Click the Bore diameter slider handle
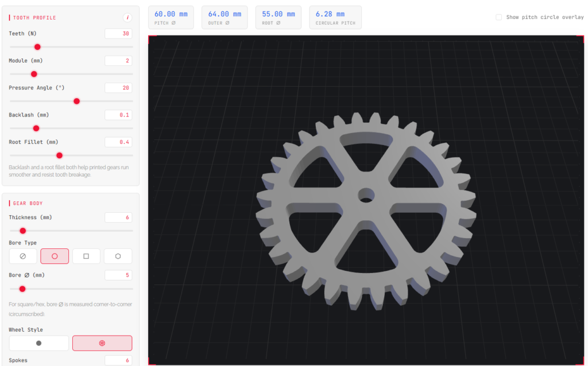 pyautogui.click(x=22, y=289)
